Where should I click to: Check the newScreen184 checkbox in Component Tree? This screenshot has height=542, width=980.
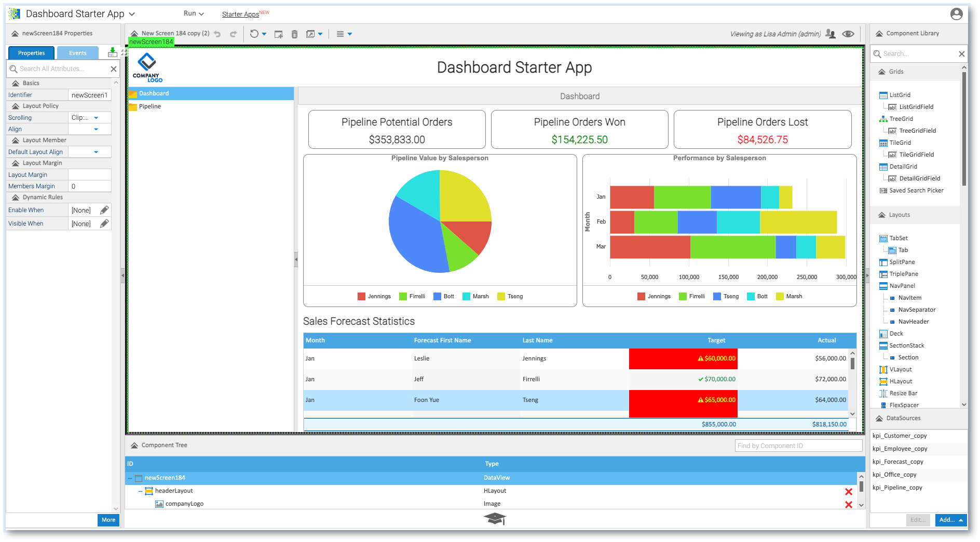tap(138, 478)
